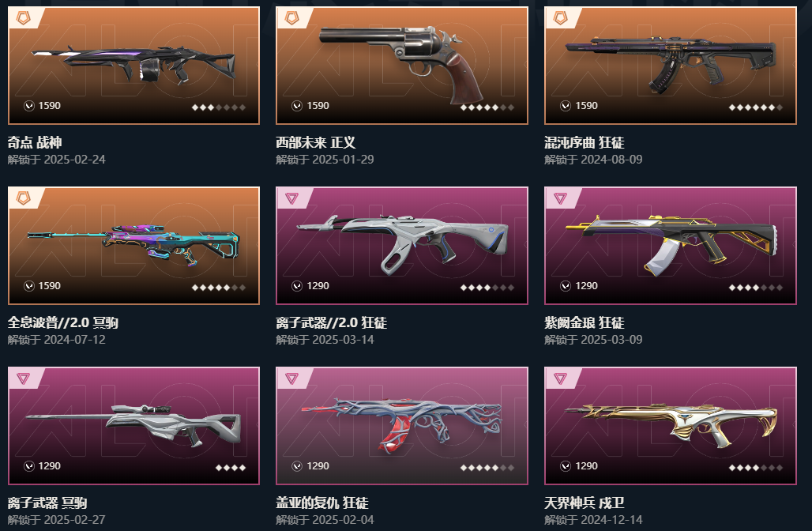Image resolution: width=812 pixels, height=531 pixels.
Task: Click the level diamonds on 西部未来 正义 card
Action: [x=487, y=107]
